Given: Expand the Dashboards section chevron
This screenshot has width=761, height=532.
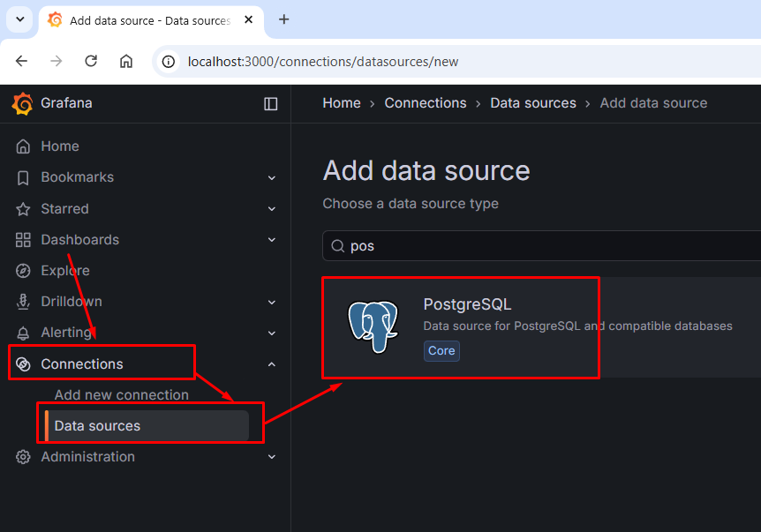Looking at the screenshot, I should click(x=272, y=240).
